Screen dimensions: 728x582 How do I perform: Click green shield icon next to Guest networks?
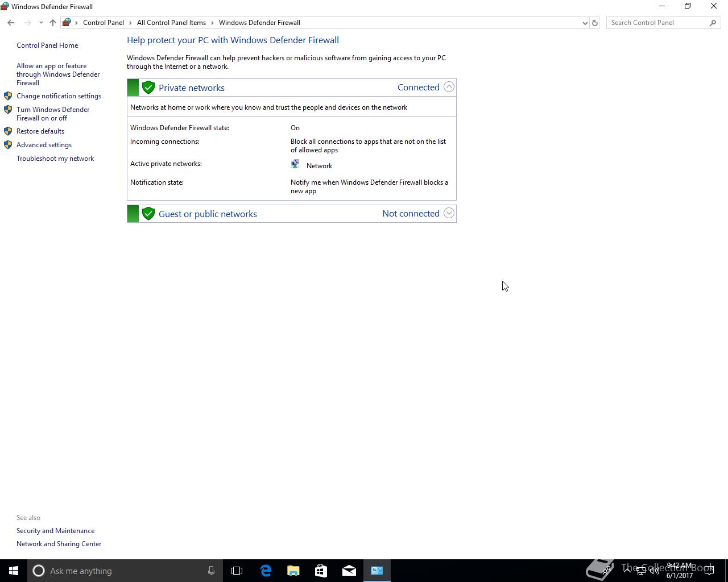(148, 214)
